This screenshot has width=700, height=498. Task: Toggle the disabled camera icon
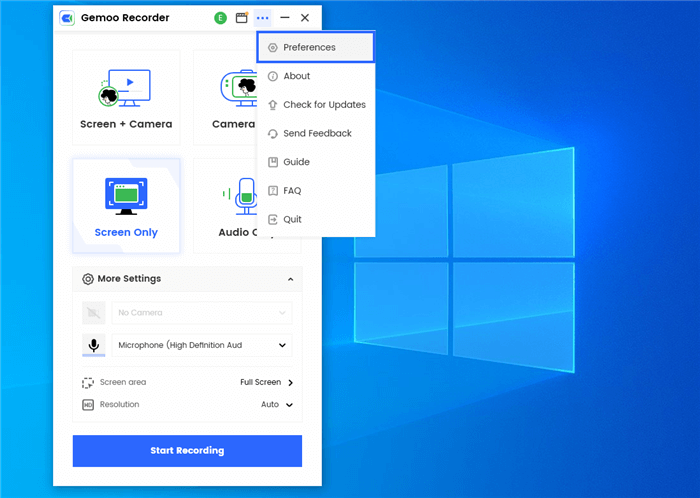pos(94,313)
